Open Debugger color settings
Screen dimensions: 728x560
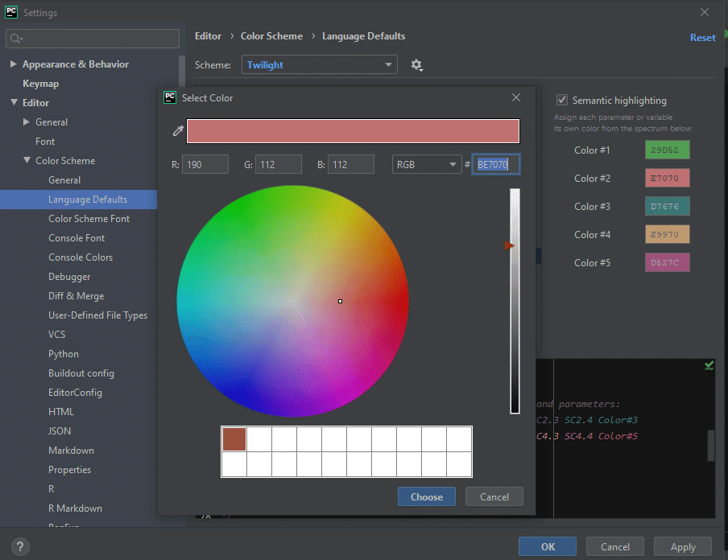(69, 277)
